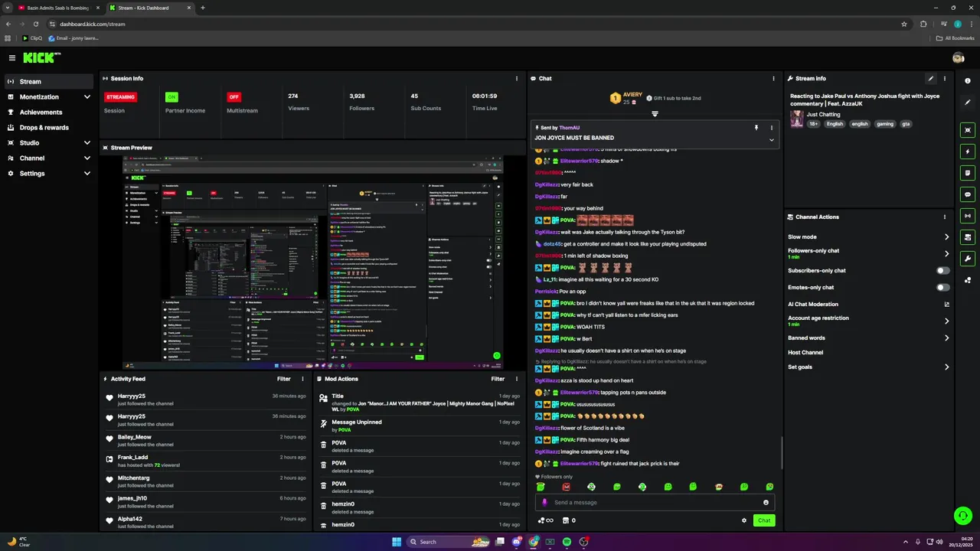The image size is (980, 551).
Task: Open Activity Feed three-dot menu
Action: coord(302,379)
